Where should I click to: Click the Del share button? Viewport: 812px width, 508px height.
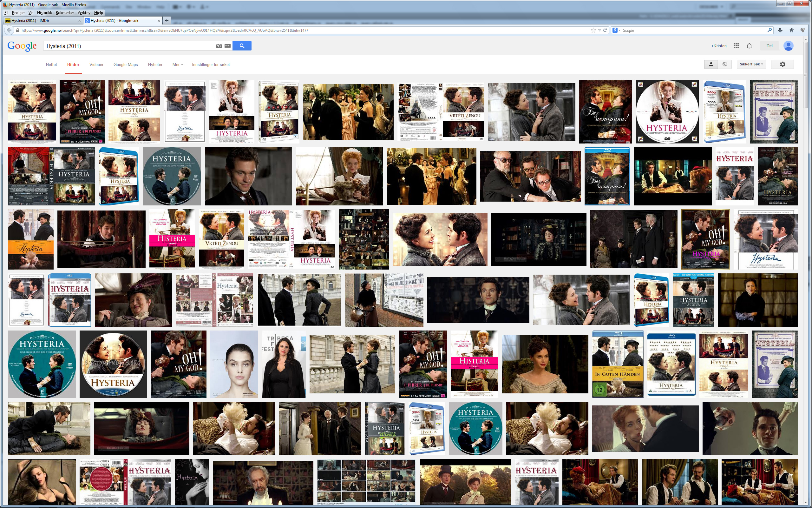[769, 46]
